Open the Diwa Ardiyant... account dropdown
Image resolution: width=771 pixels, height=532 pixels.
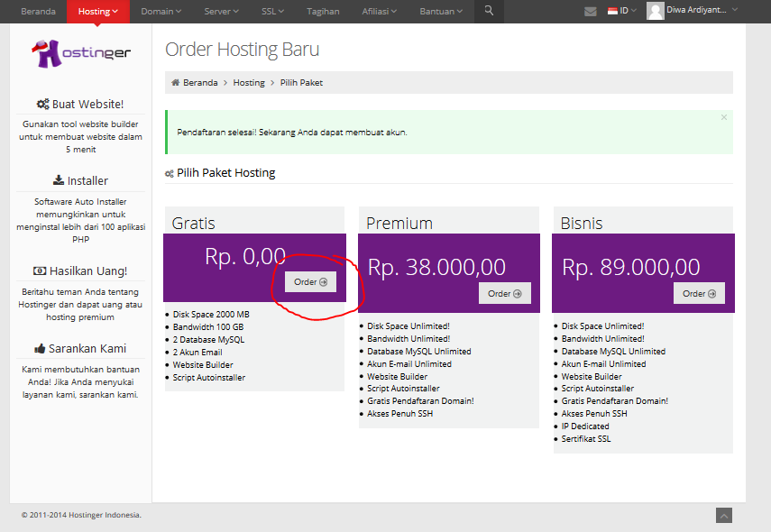(702, 10)
